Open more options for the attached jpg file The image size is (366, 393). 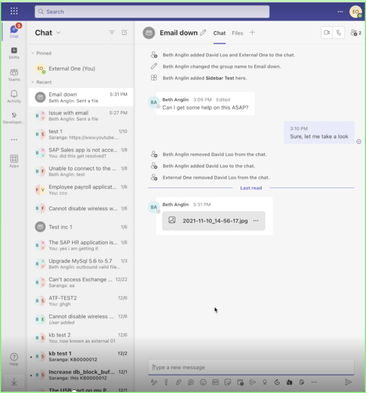(x=256, y=221)
